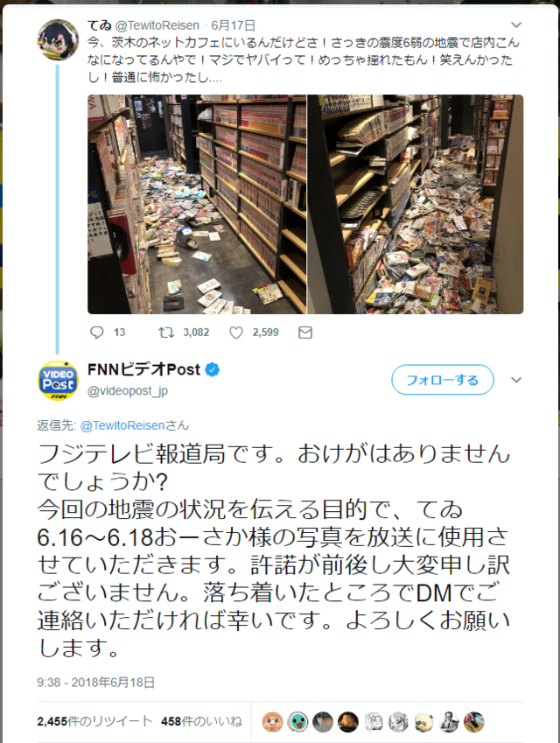View the 2,455件のリツイート list

94,721
